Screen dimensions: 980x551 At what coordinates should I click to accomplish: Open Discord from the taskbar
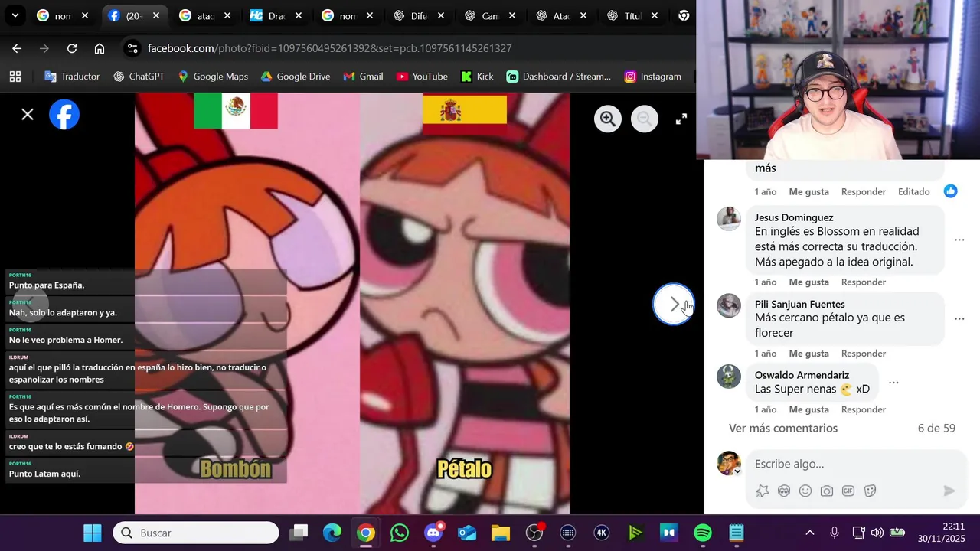pyautogui.click(x=433, y=533)
